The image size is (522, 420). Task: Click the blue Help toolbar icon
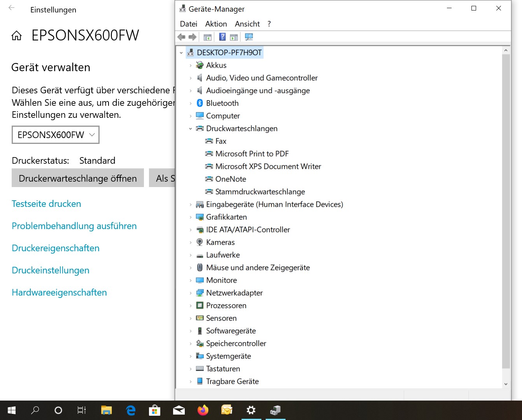[x=222, y=37]
